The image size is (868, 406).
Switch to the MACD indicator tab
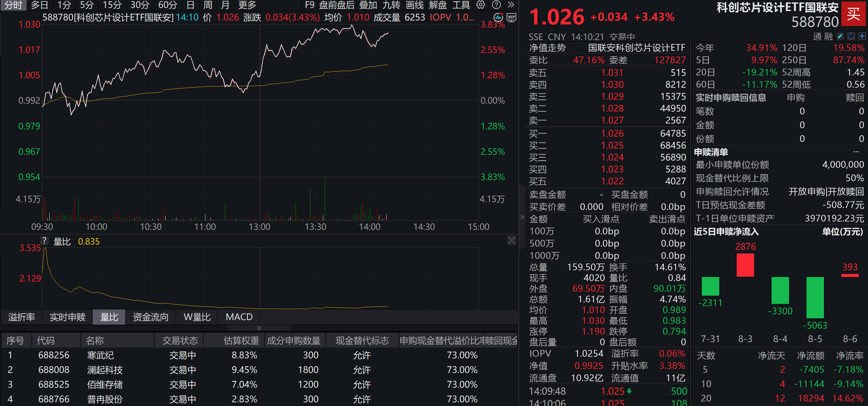coord(239,317)
